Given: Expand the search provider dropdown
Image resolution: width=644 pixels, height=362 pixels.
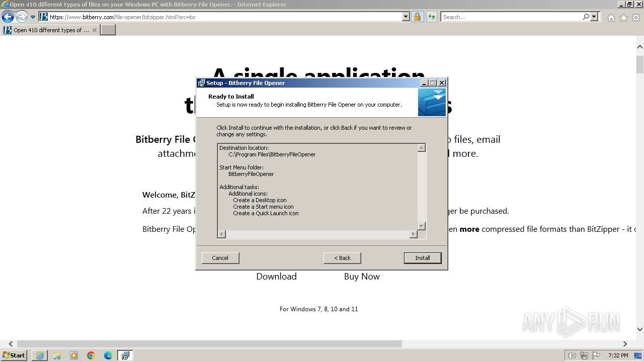Looking at the screenshot, I should [x=594, y=17].
